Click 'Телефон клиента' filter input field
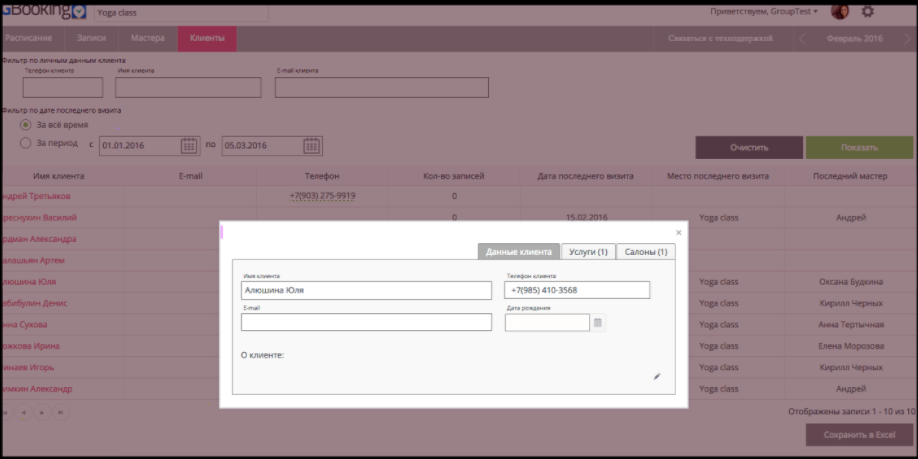918x459 pixels. (63, 87)
